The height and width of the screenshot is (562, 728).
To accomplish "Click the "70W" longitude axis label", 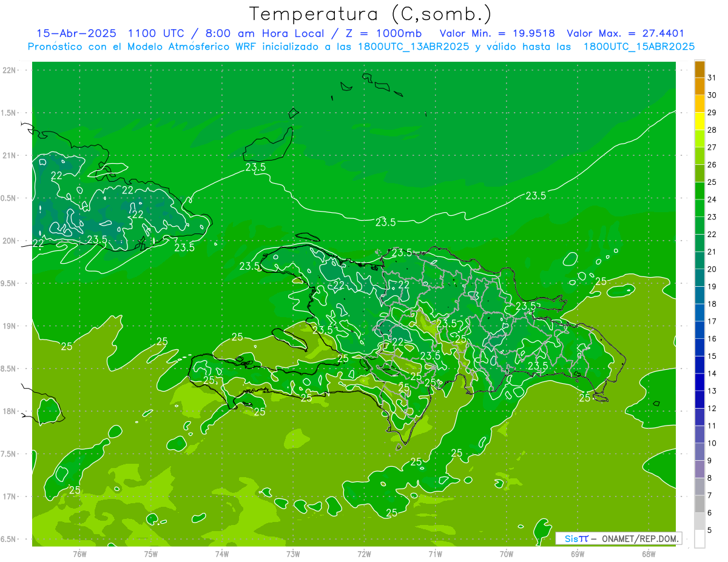I will 506,554.
